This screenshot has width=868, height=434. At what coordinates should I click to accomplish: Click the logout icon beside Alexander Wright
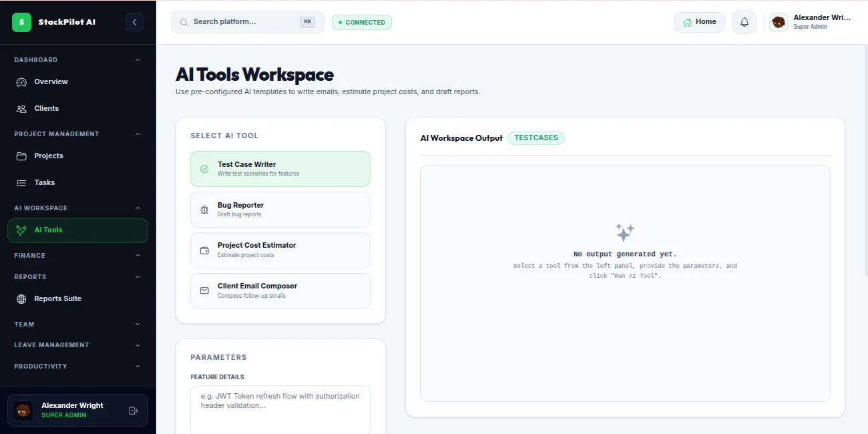(x=133, y=411)
